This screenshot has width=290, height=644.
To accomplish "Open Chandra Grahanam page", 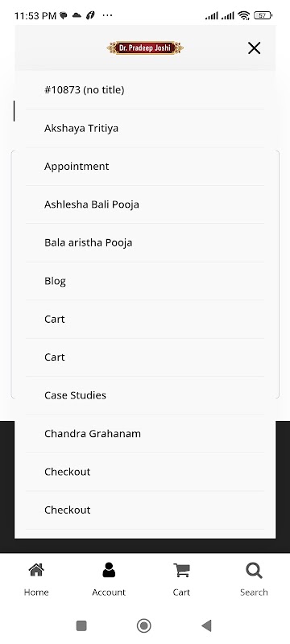I will 145,434.
